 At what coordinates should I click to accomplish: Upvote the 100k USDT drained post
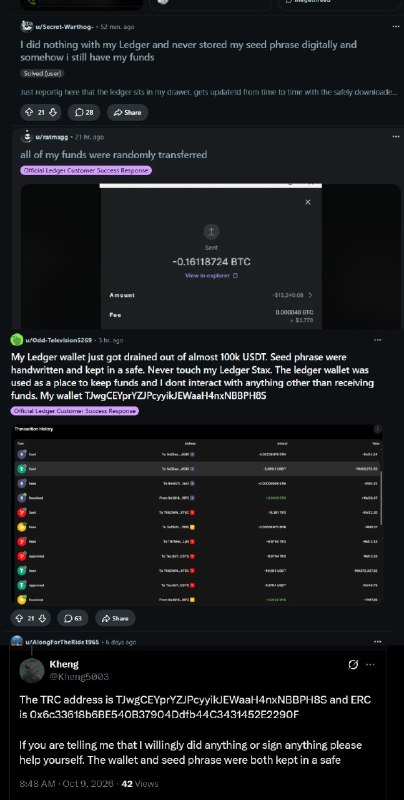[19, 618]
